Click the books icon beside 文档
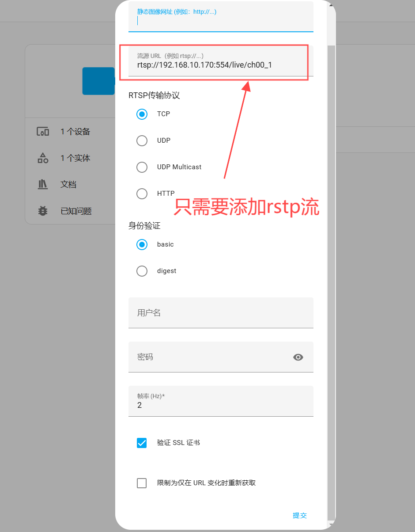The width and height of the screenshot is (415, 532). (x=43, y=185)
